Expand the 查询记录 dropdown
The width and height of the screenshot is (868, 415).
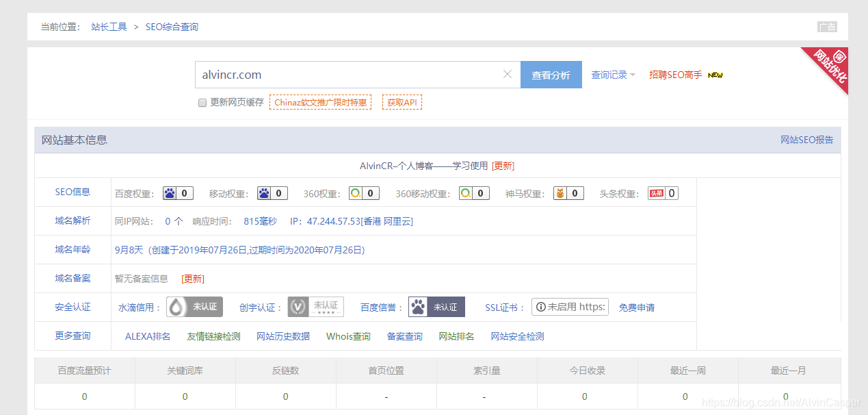[613, 75]
